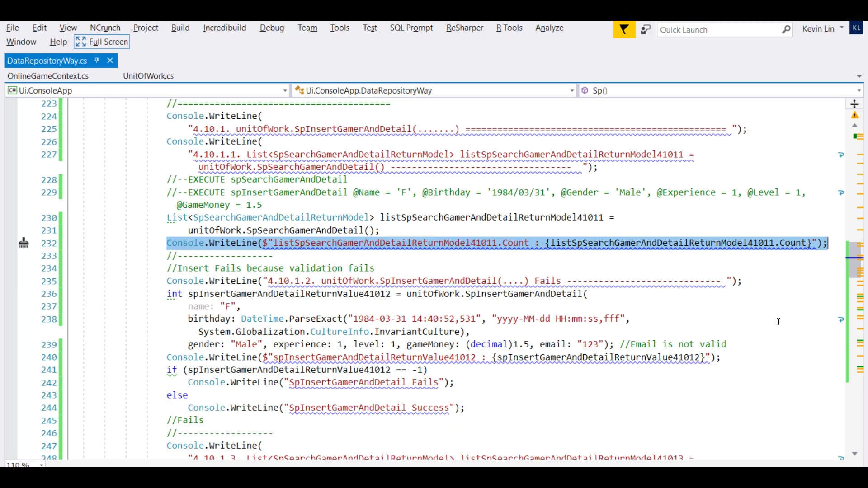Click the KL avatar in the top-right corner

858,28
